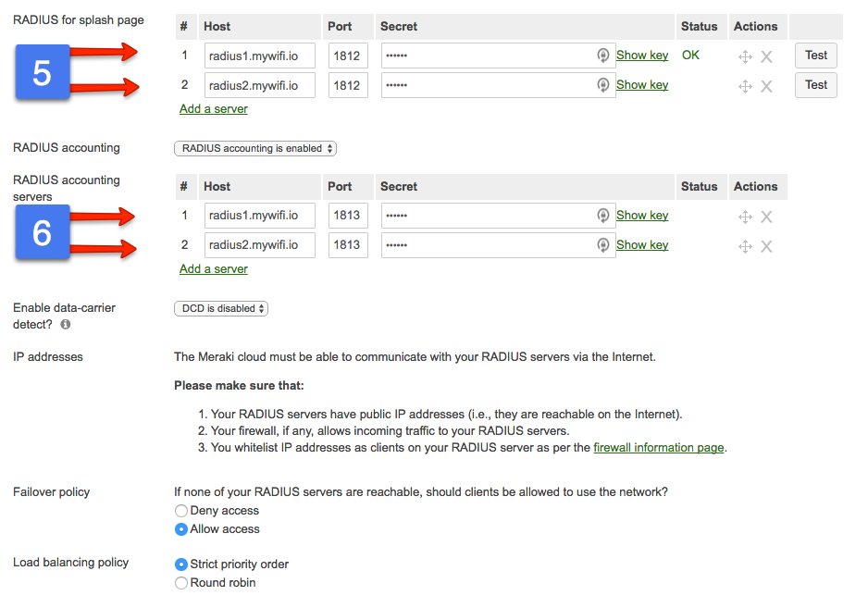Show key for splash server 1 secret

point(642,56)
